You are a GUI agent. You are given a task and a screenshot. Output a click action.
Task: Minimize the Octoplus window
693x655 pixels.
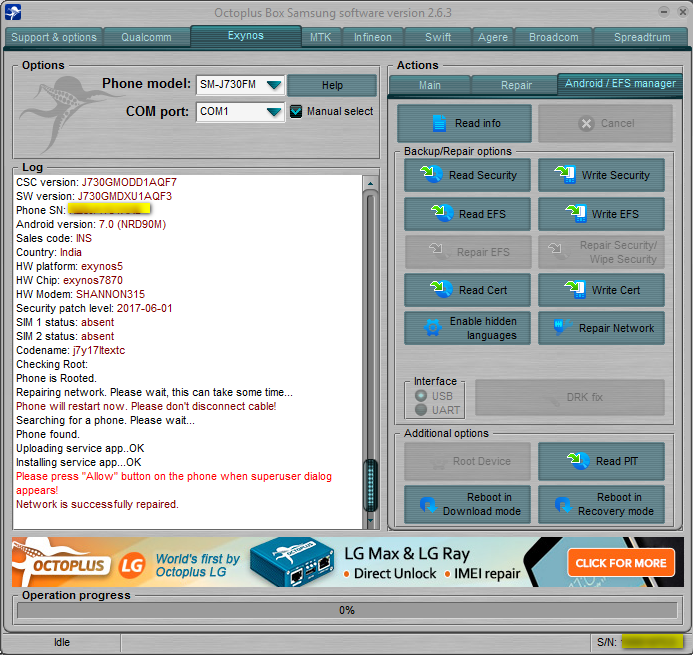click(x=664, y=12)
